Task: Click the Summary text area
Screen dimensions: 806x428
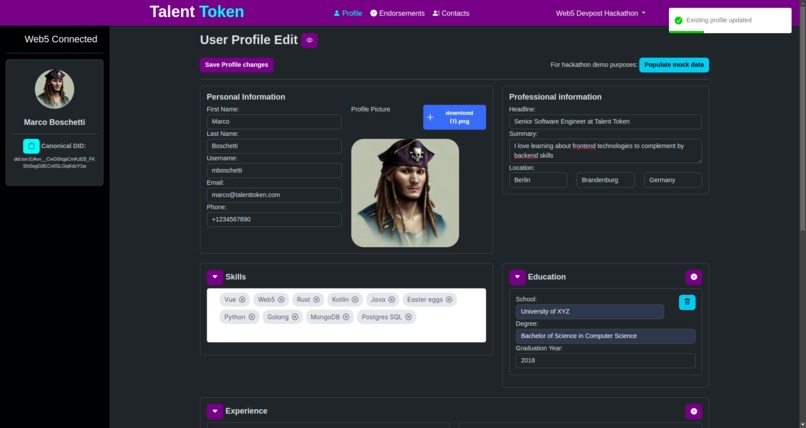Action: pos(605,151)
